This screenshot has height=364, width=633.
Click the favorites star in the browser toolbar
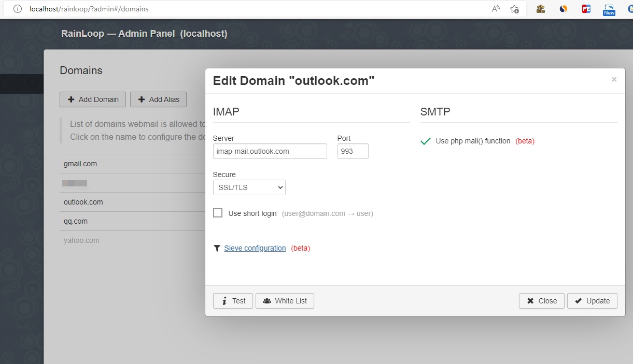(x=514, y=9)
